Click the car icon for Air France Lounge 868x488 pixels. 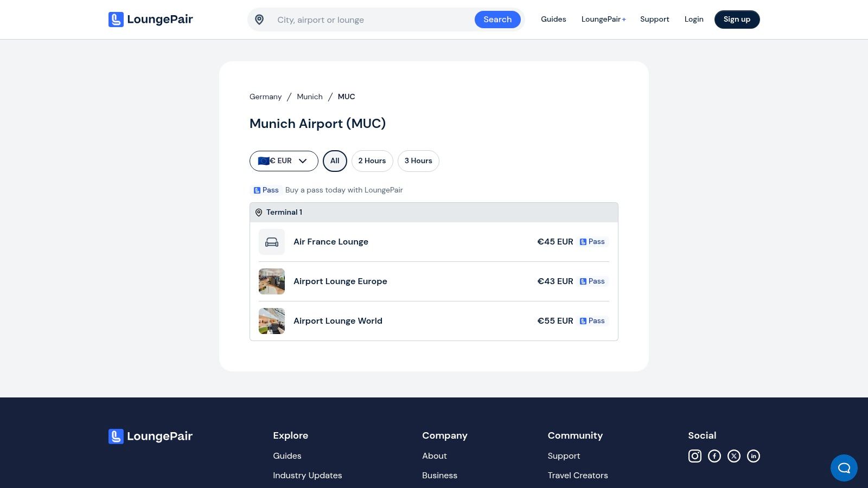(271, 241)
